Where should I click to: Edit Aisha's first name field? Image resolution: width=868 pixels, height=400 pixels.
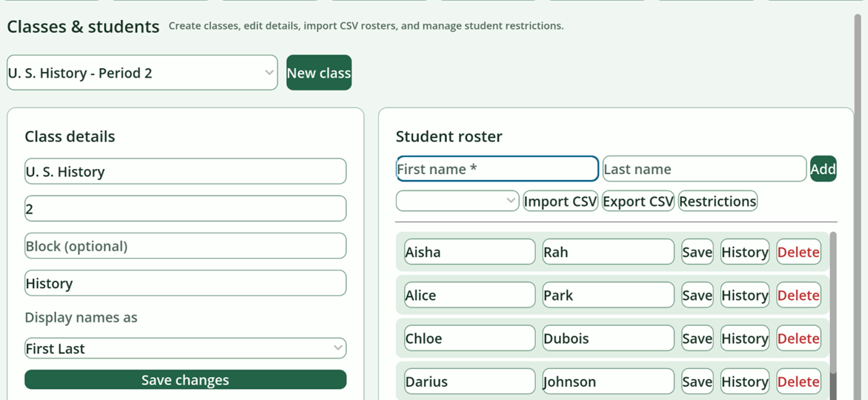pyautogui.click(x=469, y=252)
